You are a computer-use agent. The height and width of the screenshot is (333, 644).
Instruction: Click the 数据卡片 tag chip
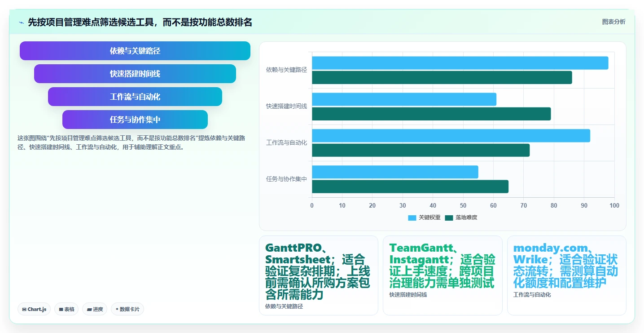(127, 309)
